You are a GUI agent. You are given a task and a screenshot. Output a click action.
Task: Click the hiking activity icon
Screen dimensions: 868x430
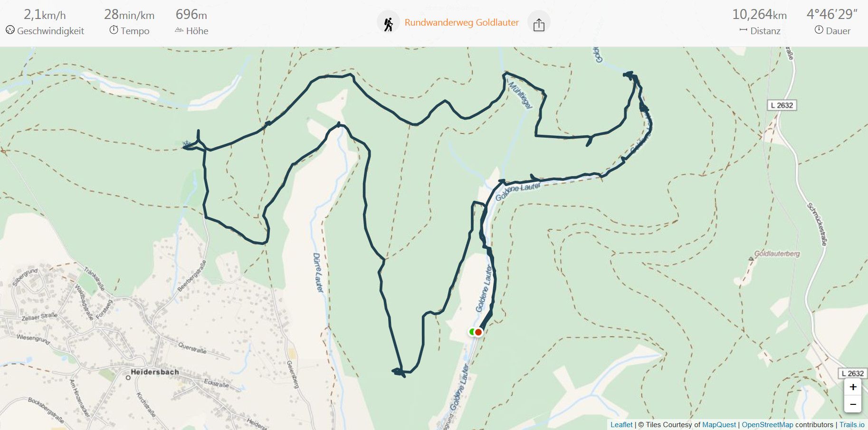(389, 23)
